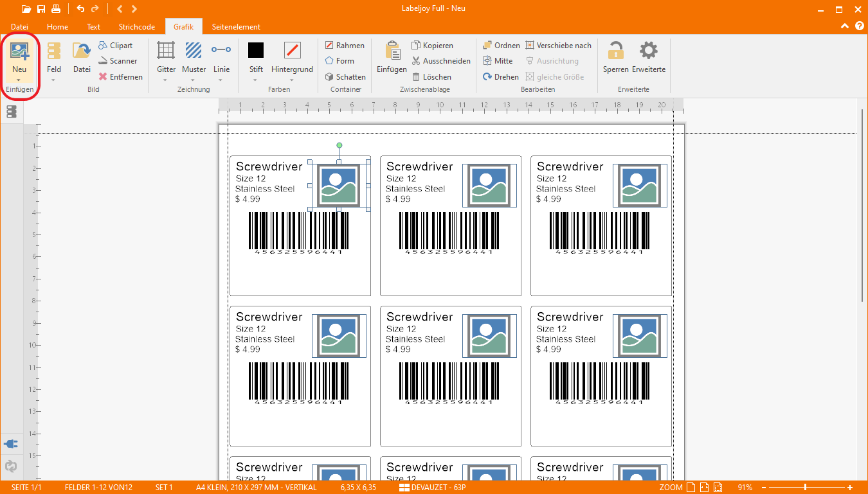Expand the Muster dropdown arrow

point(194,80)
